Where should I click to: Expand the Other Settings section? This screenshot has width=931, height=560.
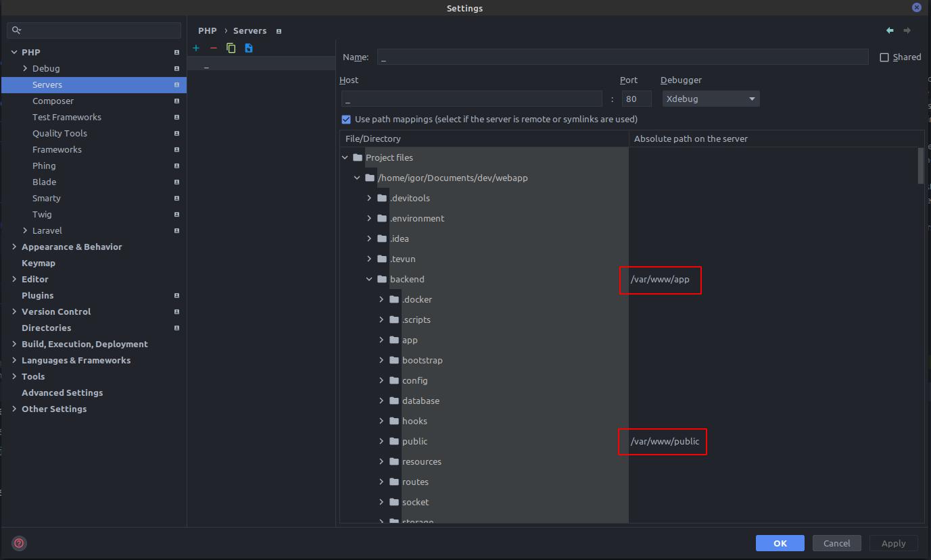(x=14, y=409)
